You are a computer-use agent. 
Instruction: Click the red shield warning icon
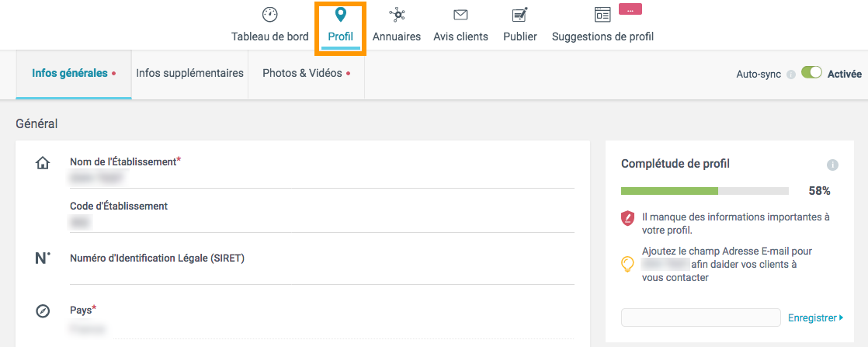click(628, 218)
